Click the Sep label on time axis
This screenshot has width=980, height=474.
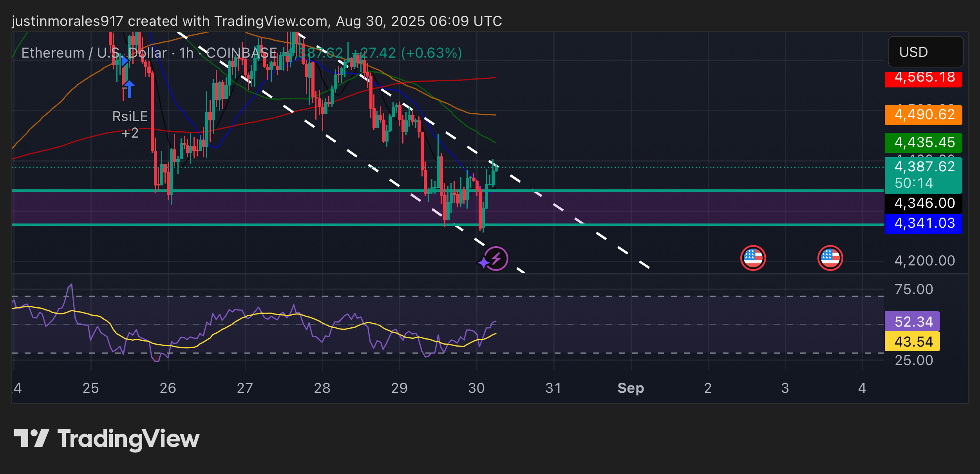coord(631,388)
